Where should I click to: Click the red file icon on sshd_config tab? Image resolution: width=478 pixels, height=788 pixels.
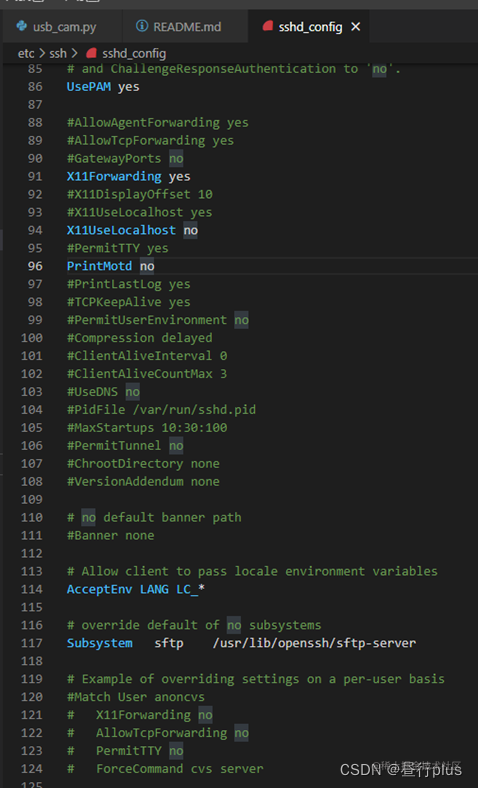[268, 26]
